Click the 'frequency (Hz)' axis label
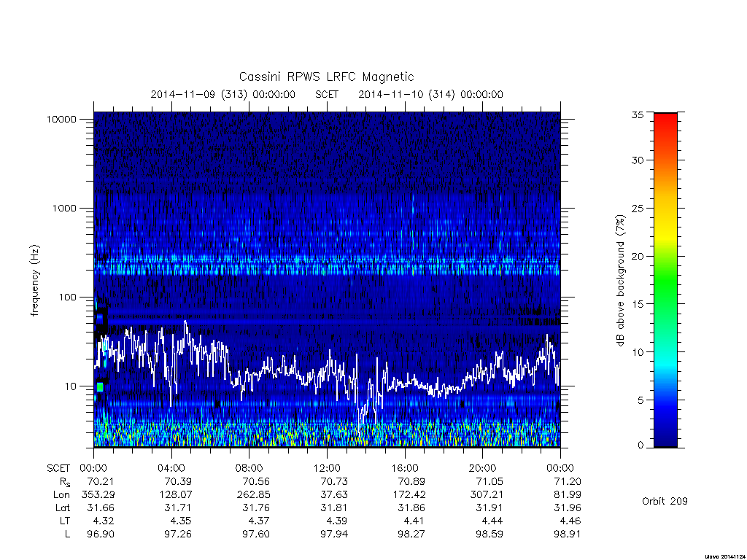 (35, 281)
